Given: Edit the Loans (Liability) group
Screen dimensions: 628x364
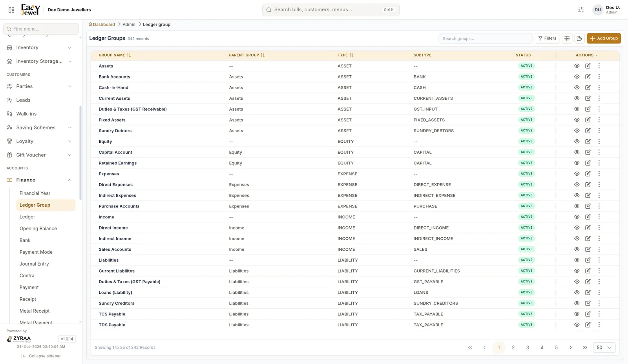Looking at the screenshot, I should pyautogui.click(x=588, y=293).
